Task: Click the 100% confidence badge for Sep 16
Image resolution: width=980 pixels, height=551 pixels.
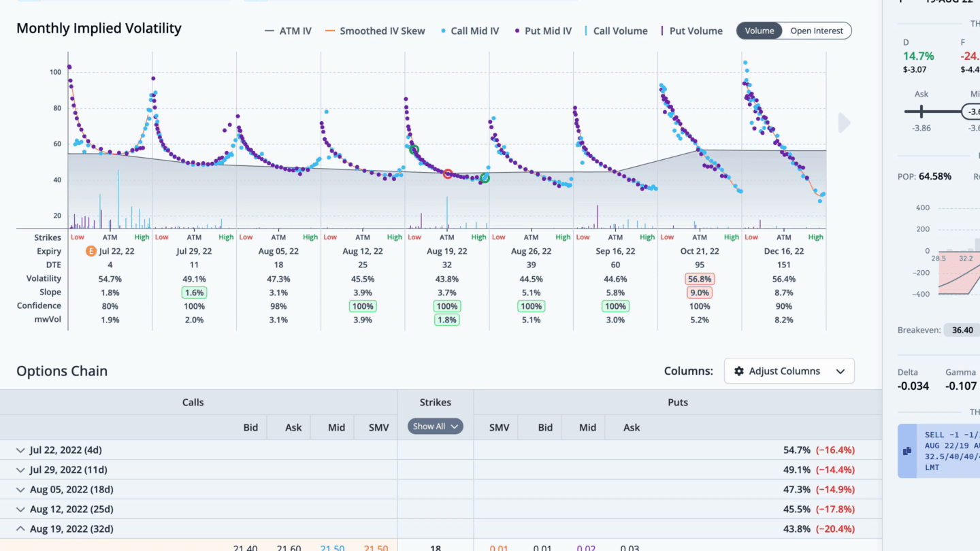Action: (x=615, y=306)
